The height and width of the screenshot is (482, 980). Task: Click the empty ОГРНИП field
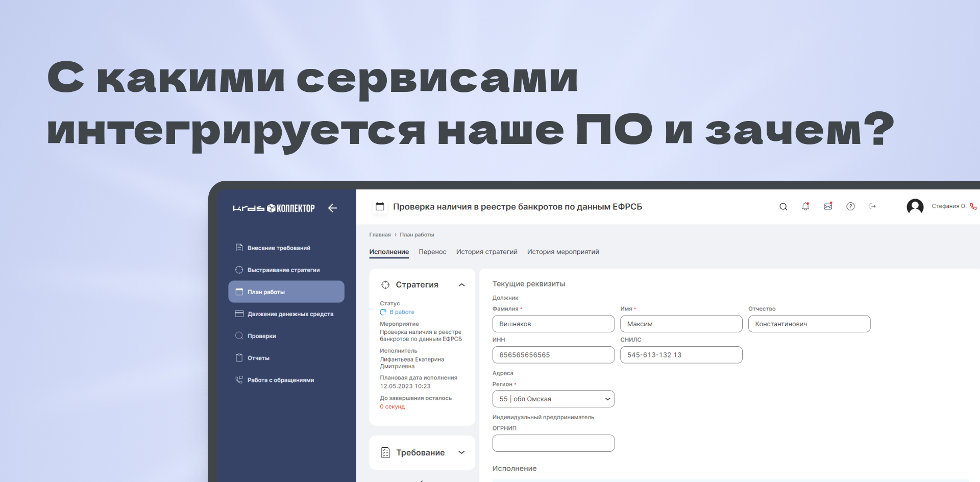point(553,443)
